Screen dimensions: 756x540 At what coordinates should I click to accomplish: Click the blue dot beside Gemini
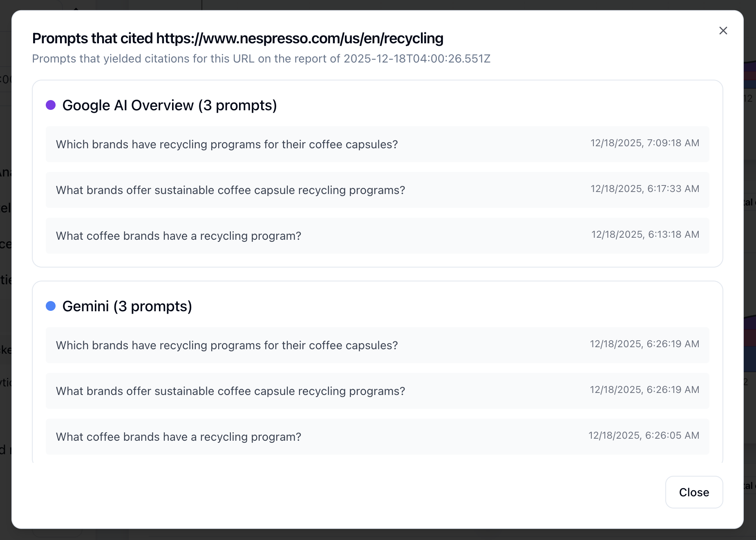pos(51,306)
